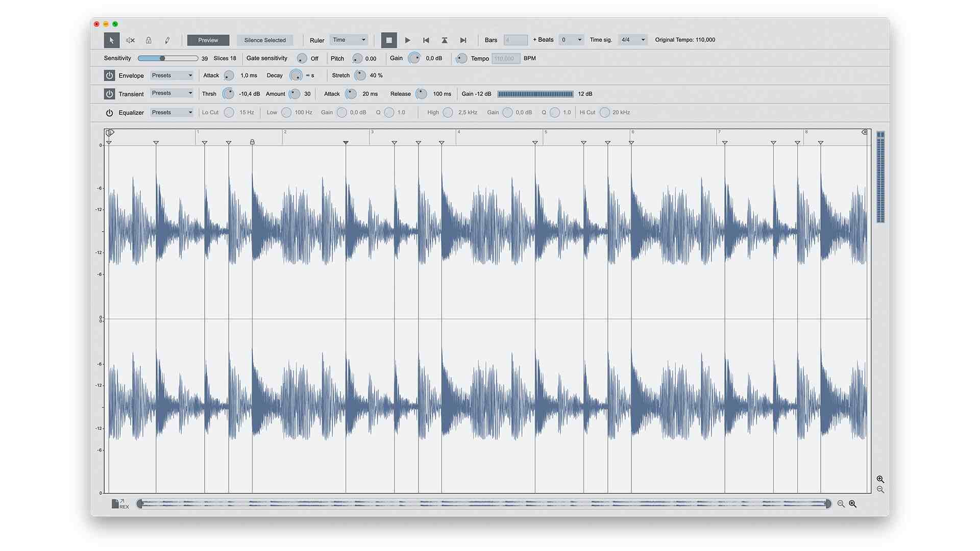
Task: Open the Time sig. 4/4 dropdown
Action: pos(632,40)
